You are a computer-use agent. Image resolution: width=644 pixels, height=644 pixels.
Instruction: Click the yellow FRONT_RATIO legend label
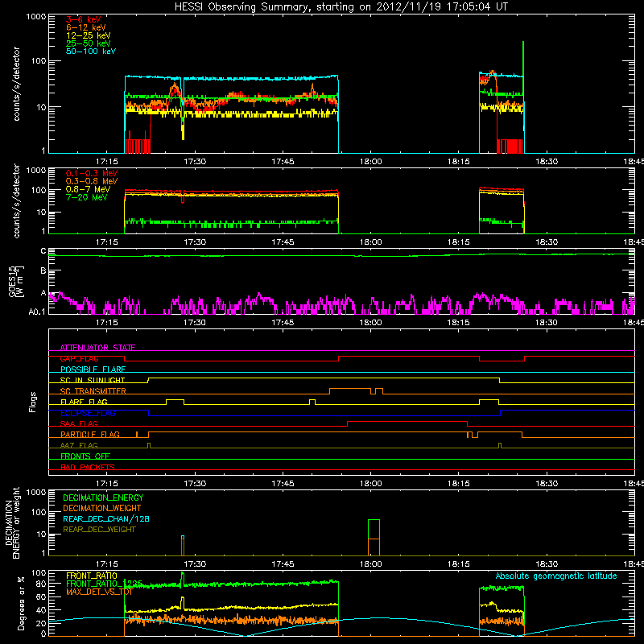coord(92,576)
